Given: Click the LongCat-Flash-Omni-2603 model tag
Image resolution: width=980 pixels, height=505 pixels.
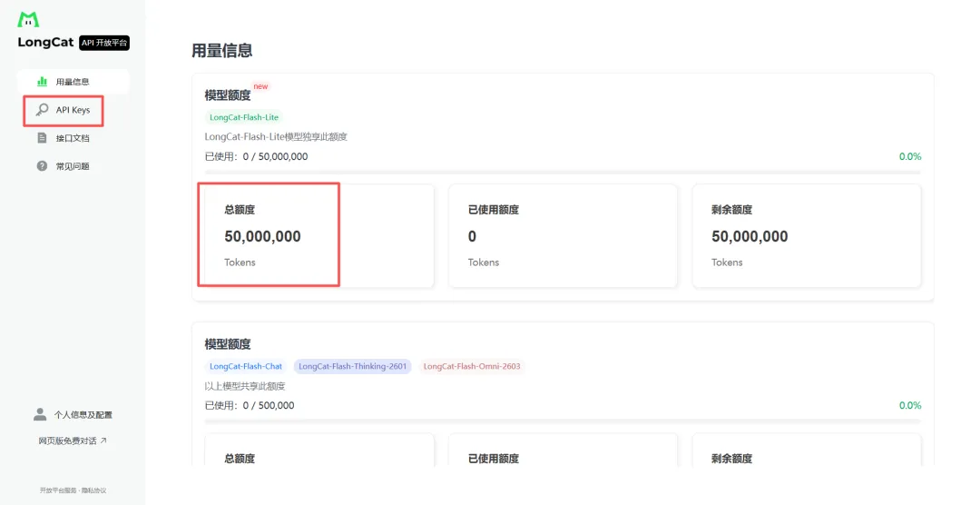Looking at the screenshot, I should (x=472, y=366).
